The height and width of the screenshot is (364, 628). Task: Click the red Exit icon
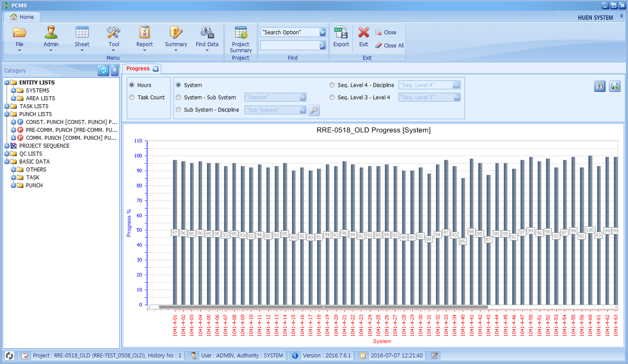[x=364, y=33]
